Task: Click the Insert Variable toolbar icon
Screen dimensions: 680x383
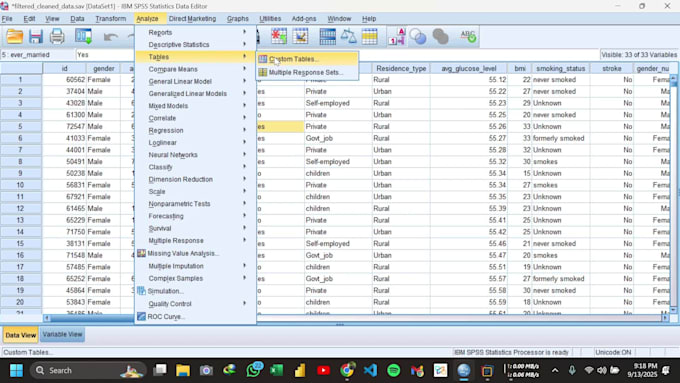Action: click(x=300, y=37)
